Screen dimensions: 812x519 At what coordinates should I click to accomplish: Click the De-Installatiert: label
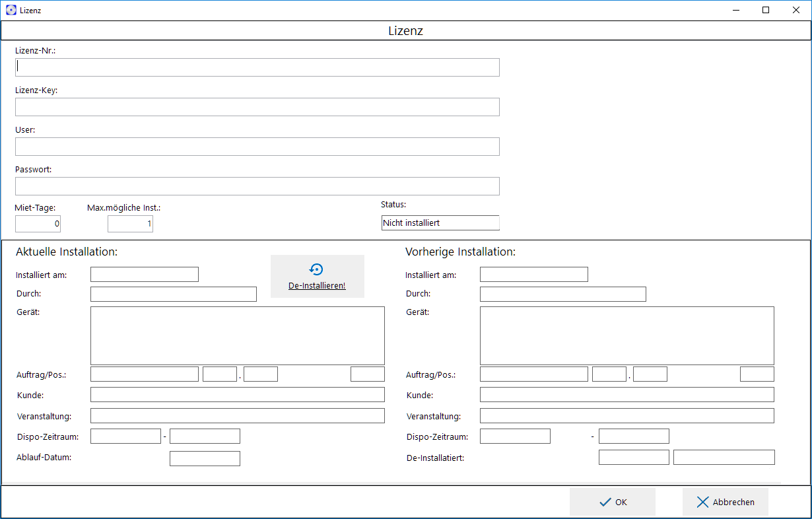pyautogui.click(x=436, y=457)
